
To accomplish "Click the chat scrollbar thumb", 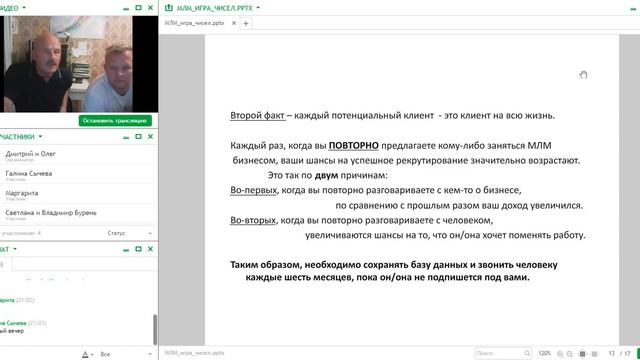I will pyautogui.click(x=155, y=329).
